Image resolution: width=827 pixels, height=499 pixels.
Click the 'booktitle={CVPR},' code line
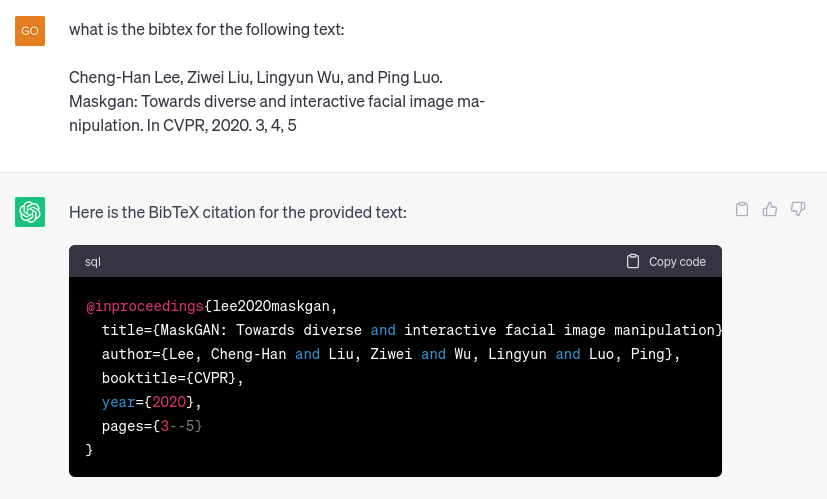[172, 378]
